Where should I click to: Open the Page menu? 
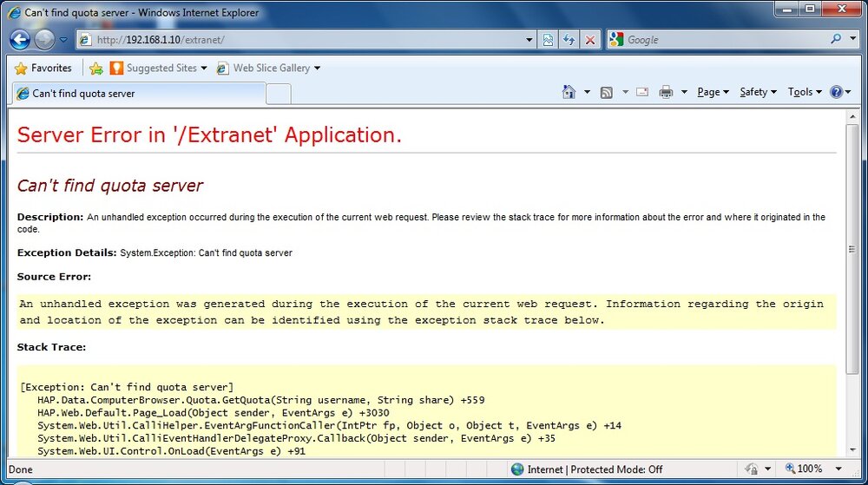click(713, 92)
